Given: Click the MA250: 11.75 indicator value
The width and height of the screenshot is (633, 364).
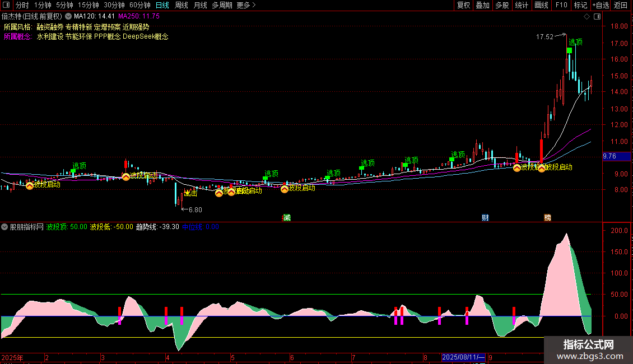Looking at the screenshot, I should pyautogui.click(x=139, y=17).
